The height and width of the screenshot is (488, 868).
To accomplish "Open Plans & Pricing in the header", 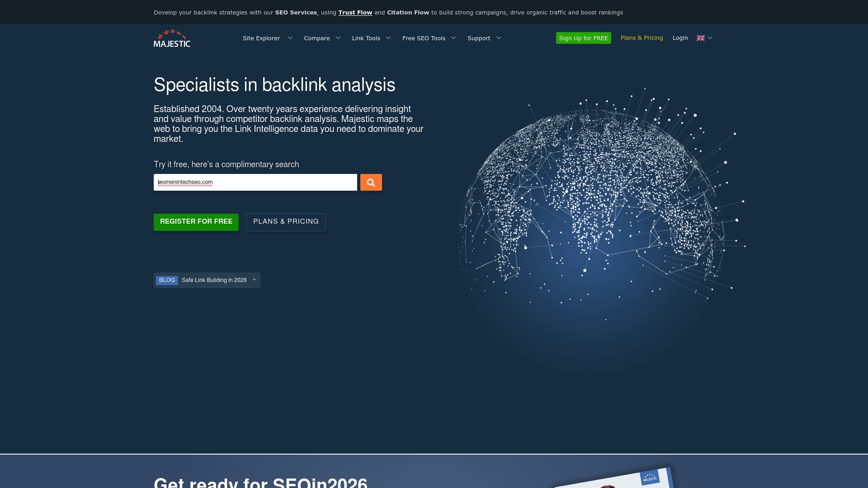I will [x=642, y=38].
